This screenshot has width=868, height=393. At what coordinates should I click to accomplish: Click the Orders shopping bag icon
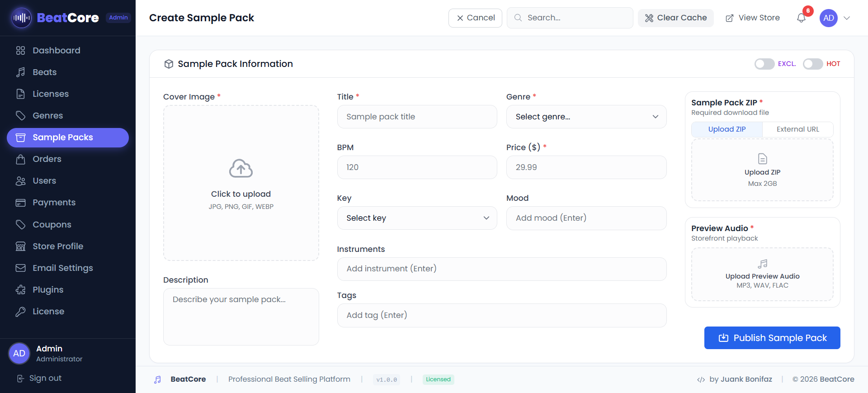tap(20, 159)
